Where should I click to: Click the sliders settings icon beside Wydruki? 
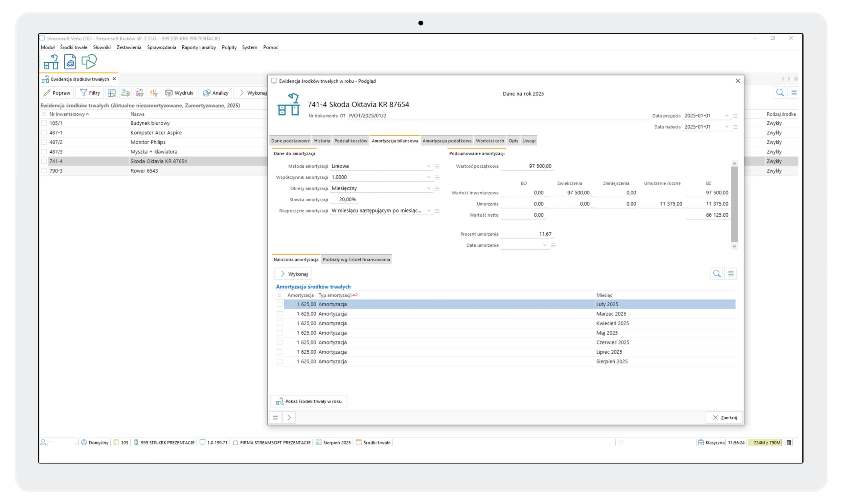(x=154, y=93)
